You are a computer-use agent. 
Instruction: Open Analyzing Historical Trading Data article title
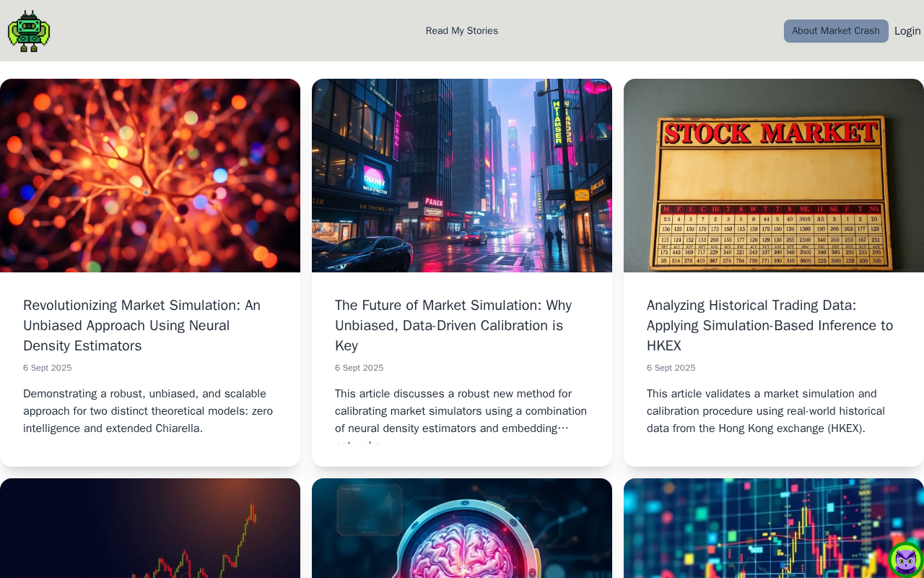[770, 325]
